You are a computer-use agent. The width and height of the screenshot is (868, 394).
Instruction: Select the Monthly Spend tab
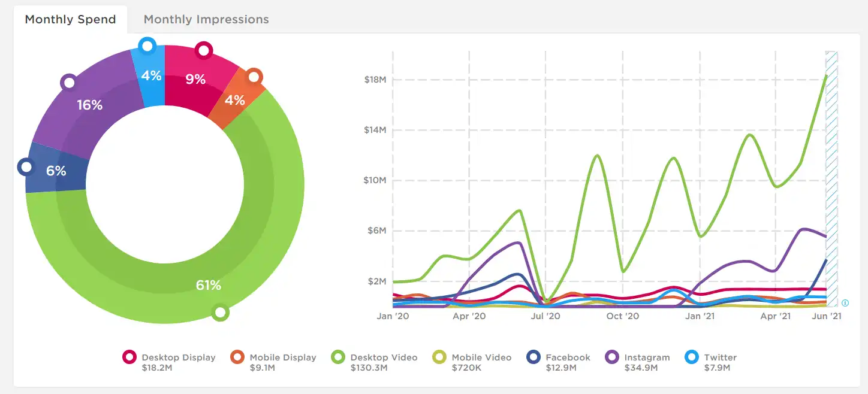pyautogui.click(x=70, y=19)
